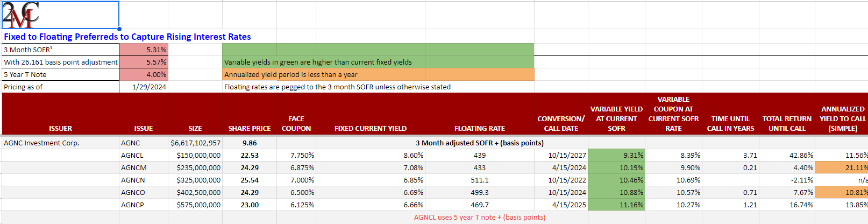Viewport: 868px width, 224px height.
Task: Select the AGNCO ticker cell
Action: point(144,192)
